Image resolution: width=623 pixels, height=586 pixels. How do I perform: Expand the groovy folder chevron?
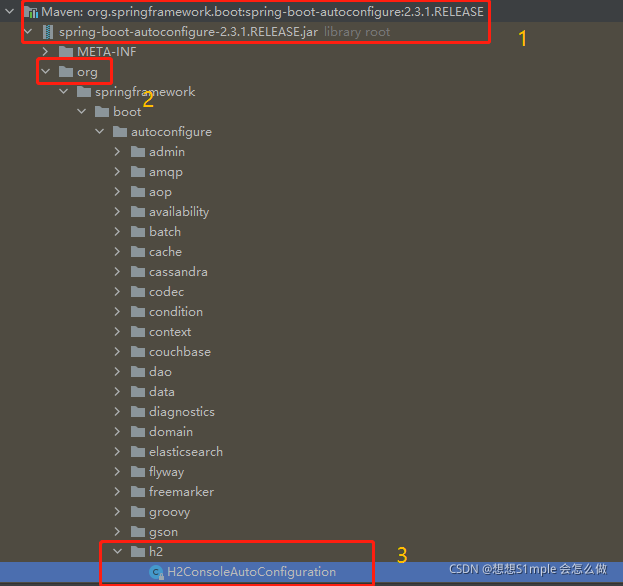(117, 511)
